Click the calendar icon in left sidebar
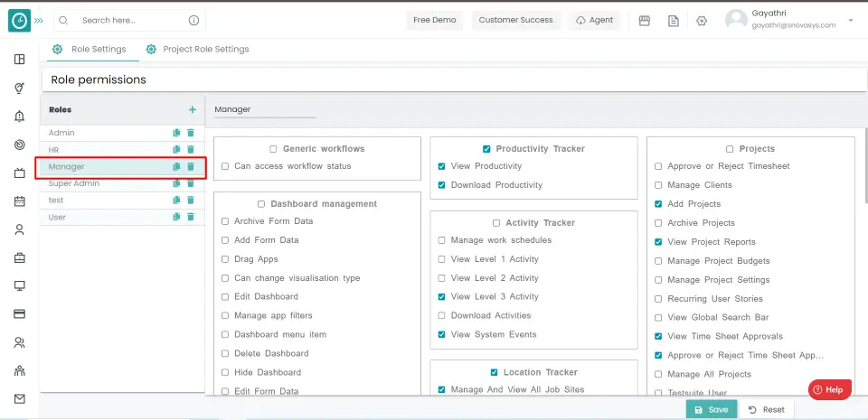Screen dimensions: 868x420 tap(19, 201)
